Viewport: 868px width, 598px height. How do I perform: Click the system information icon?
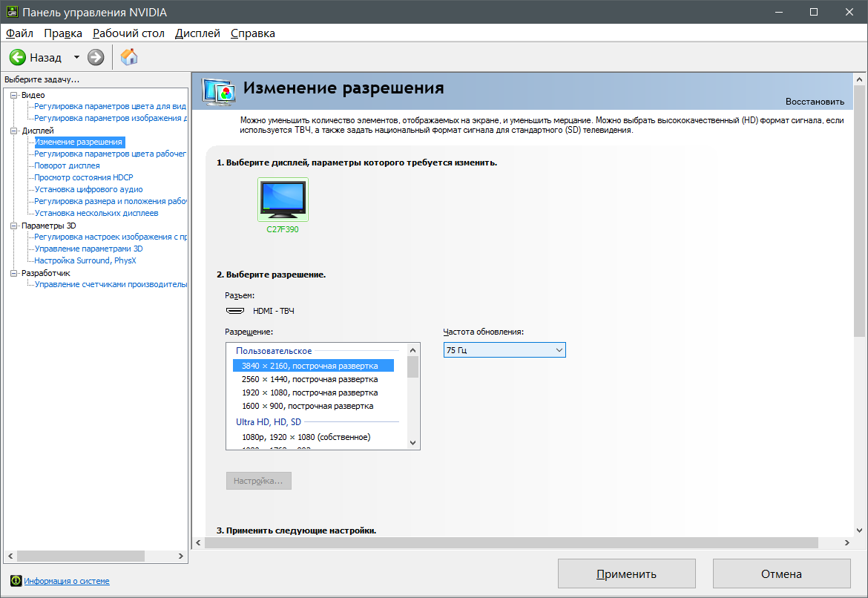tap(16, 581)
